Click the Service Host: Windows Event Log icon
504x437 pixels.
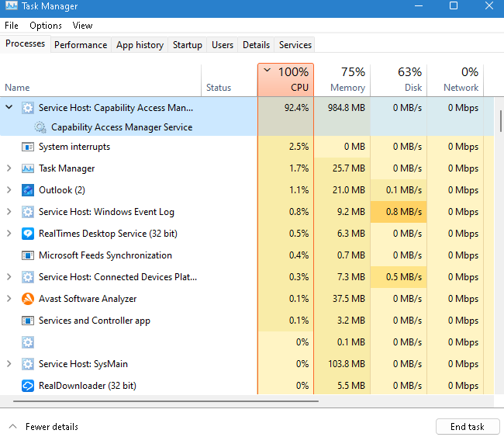pyautogui.click(x=28, y=212)
